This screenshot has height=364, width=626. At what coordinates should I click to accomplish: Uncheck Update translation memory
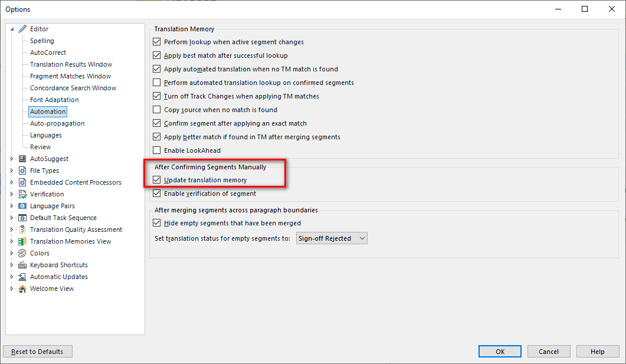tap(157, 181)
